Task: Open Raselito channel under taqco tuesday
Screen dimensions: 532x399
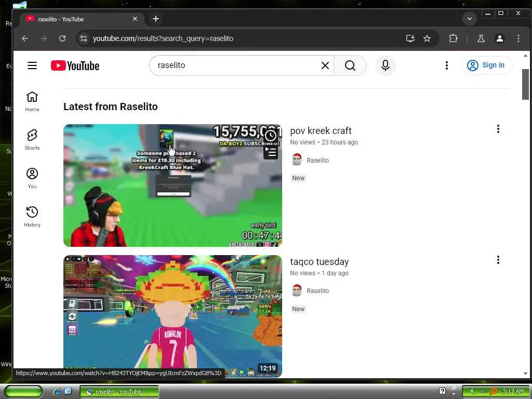Action: 317,291
